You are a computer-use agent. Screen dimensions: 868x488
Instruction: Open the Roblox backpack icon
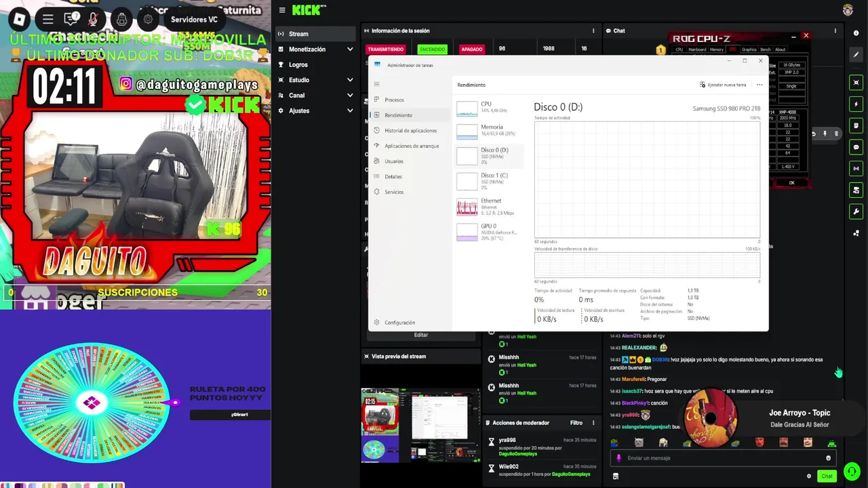[x=121, y=19]
